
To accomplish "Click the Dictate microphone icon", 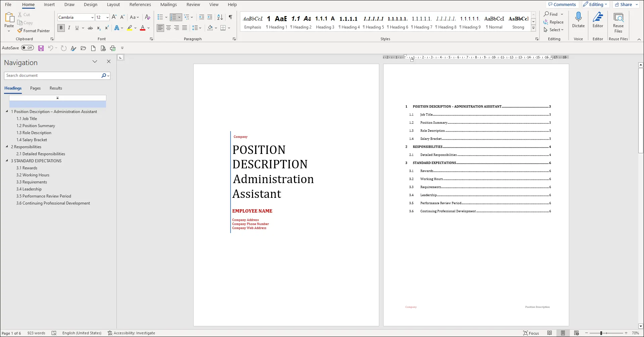I will click(x=578, y=17).
